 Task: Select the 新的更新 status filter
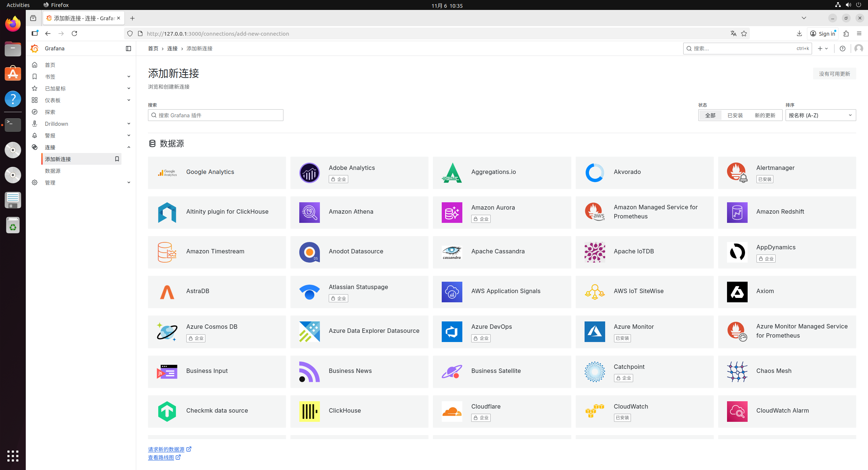click(x=765, y=115)
